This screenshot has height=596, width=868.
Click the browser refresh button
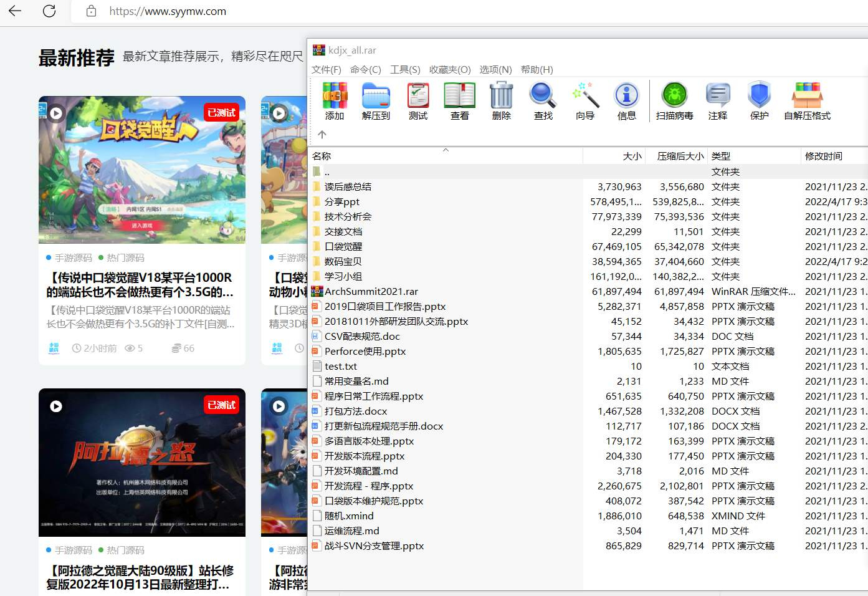[x=49, y=11]
